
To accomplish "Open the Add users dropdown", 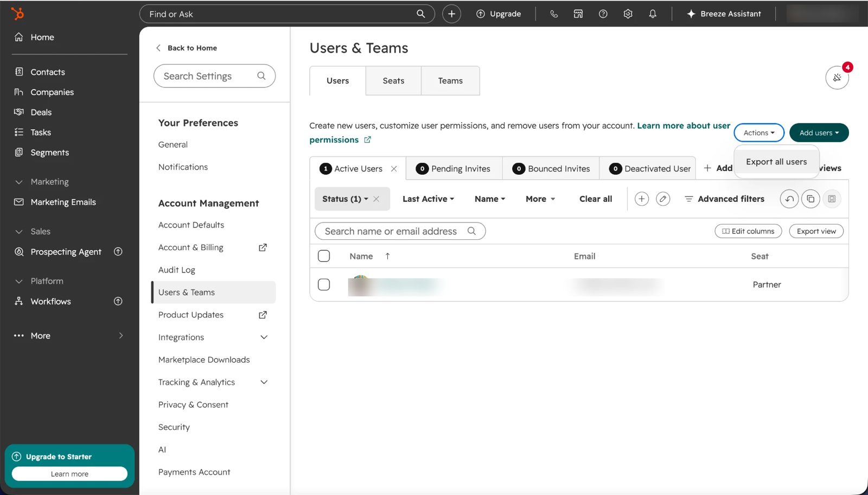I will pos(819,132).
